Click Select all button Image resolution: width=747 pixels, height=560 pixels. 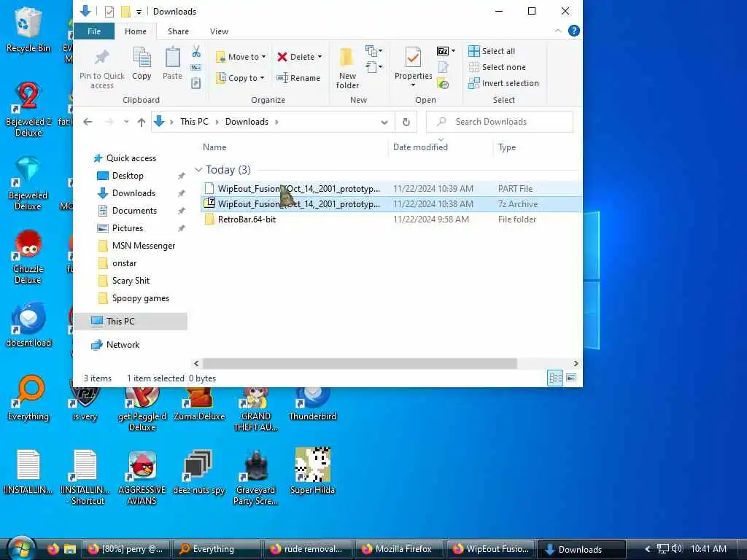[492, 51]
